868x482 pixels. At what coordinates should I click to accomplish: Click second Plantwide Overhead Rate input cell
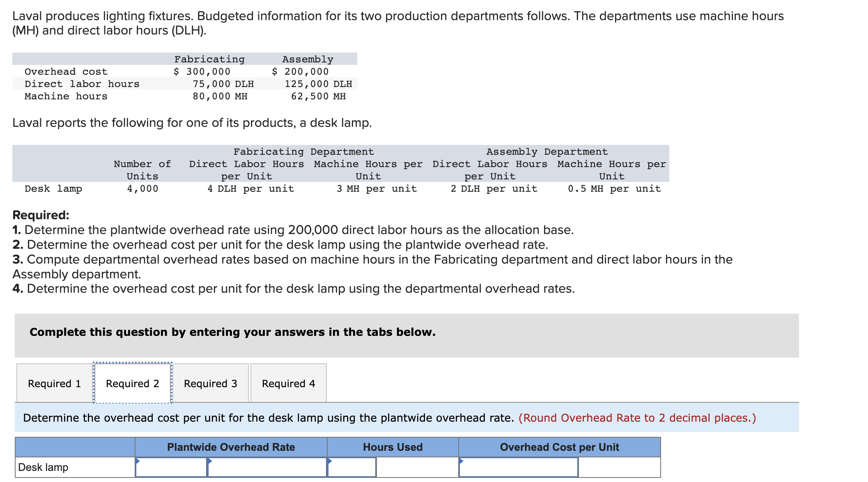click(x=267, y=467)
